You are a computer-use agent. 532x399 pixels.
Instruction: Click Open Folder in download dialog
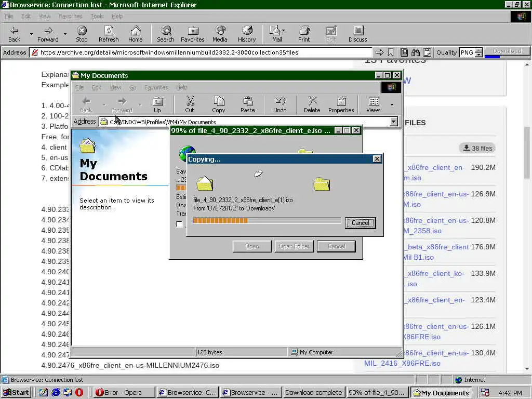tap(294, 246)
